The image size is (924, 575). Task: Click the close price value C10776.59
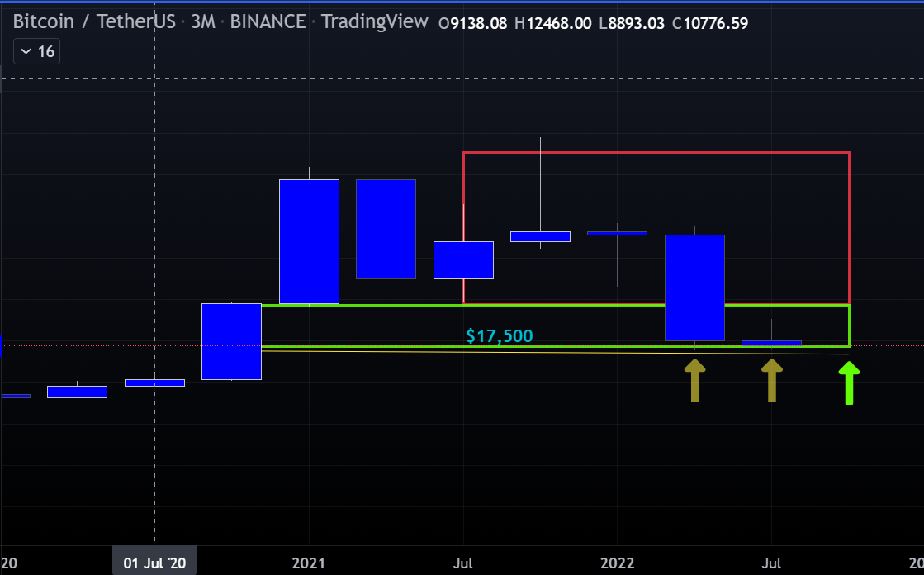tap(710, 24)
